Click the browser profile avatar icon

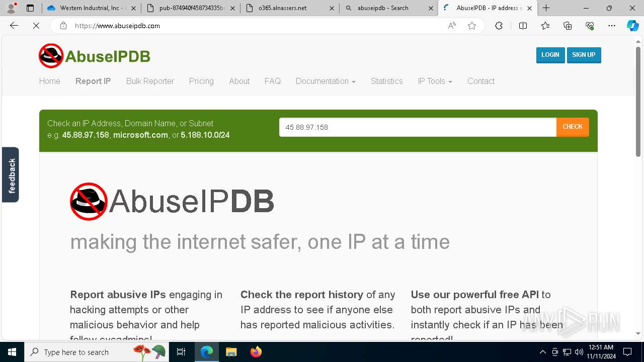(x=11, y=8)
